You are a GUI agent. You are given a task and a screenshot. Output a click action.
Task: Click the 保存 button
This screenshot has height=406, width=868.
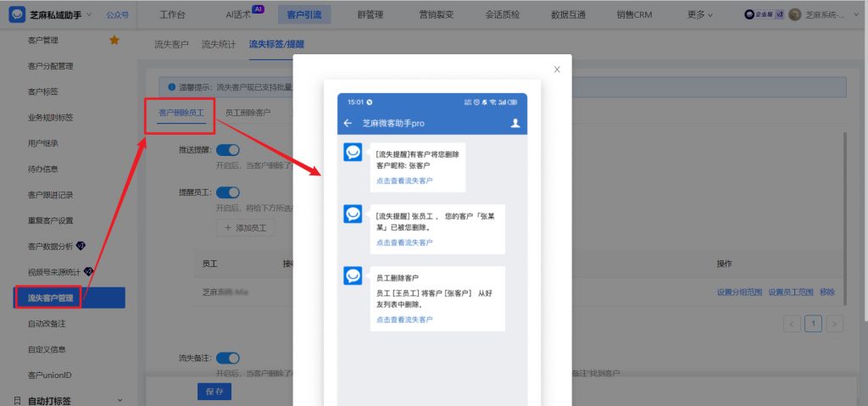pyautogui.click(x=214, y=392)
